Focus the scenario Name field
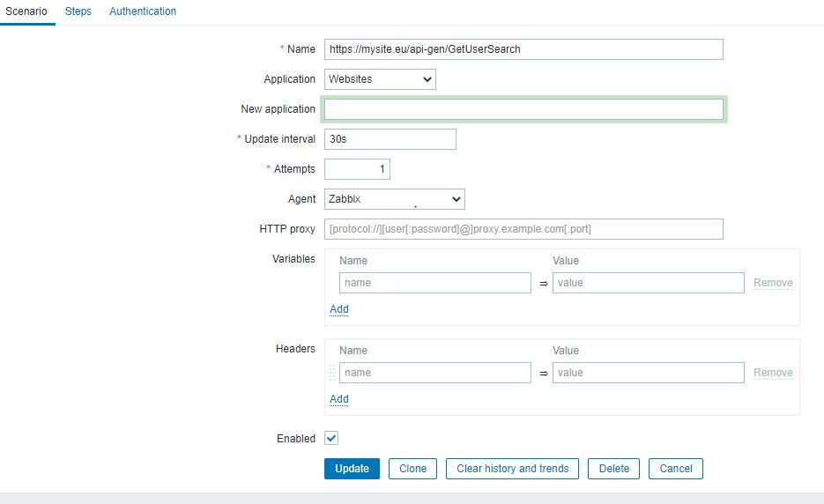Screen dimensions: 824x504 click(523, 49)
